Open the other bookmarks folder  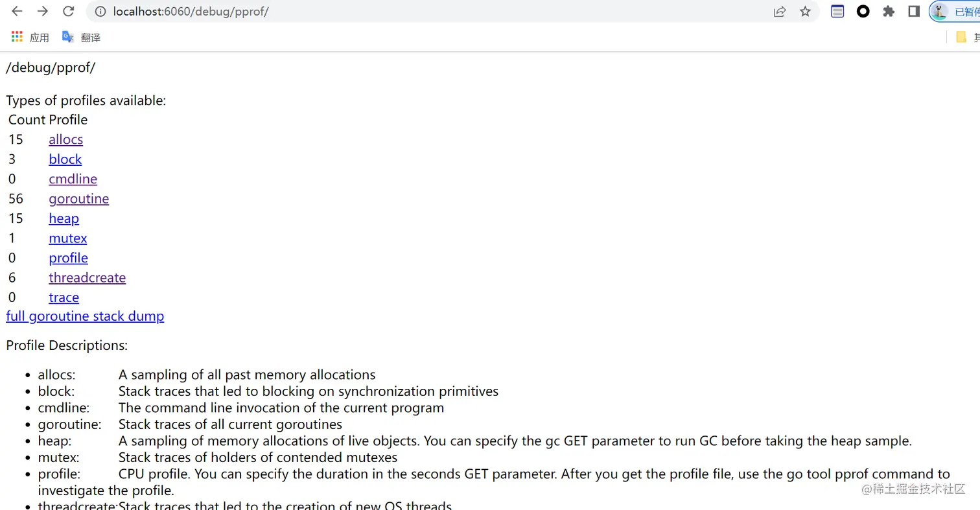[x=966, y=38]
